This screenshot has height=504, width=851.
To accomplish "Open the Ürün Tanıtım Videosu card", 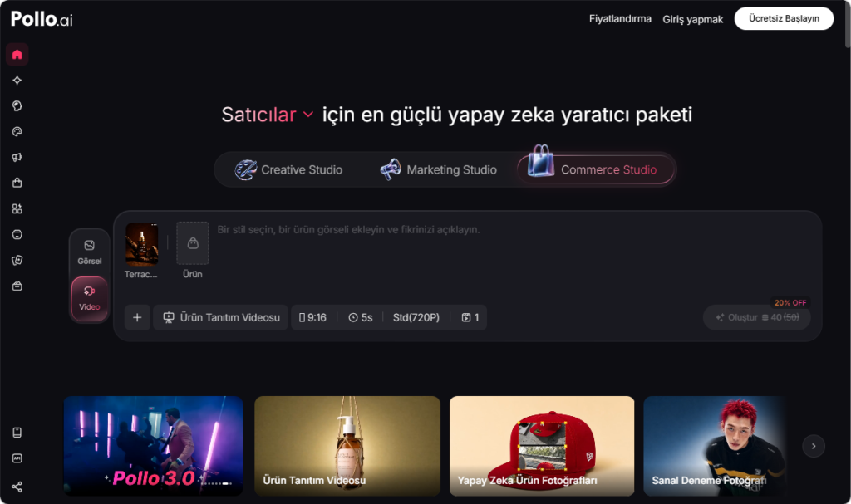I will coord(347,446).
